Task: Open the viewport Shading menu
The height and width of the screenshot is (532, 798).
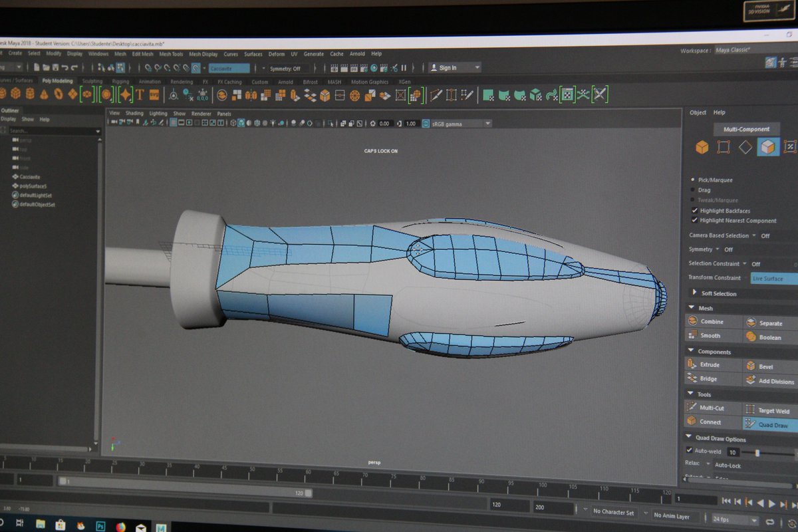Action: click(x=134, y=113)
